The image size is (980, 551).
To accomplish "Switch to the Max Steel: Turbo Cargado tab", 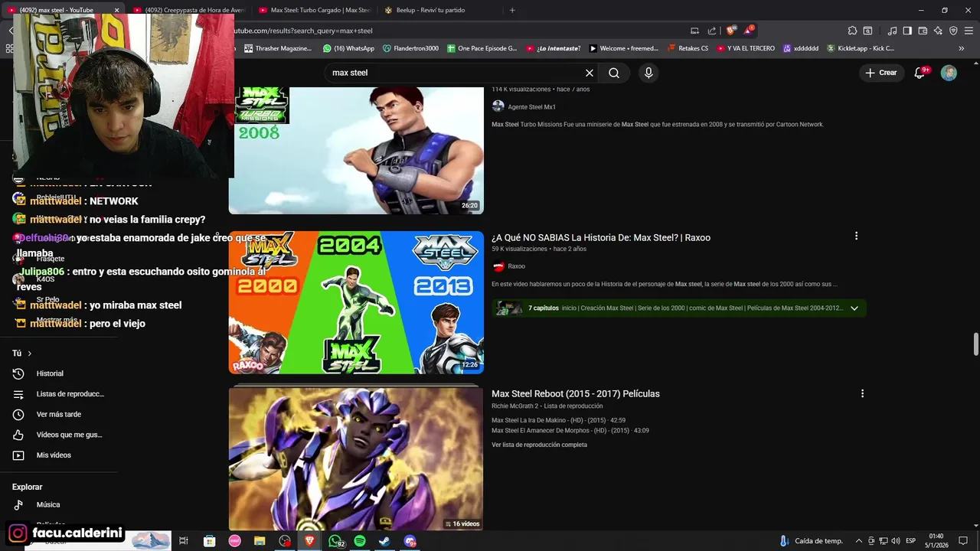I will [314, 10].
